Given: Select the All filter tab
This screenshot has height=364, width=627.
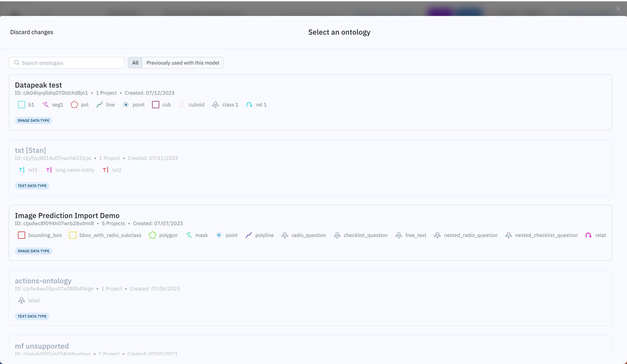Looking at the screenshot, I should [x=135, y=63].
